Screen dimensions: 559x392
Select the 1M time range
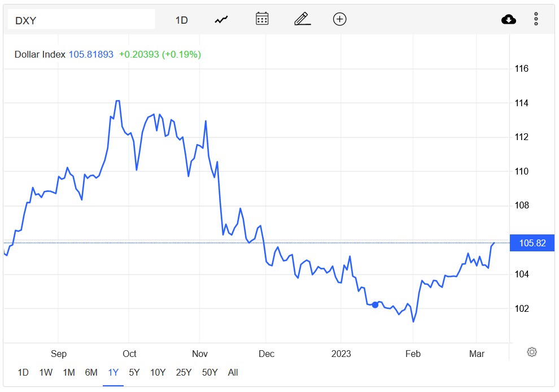[69, 373]
